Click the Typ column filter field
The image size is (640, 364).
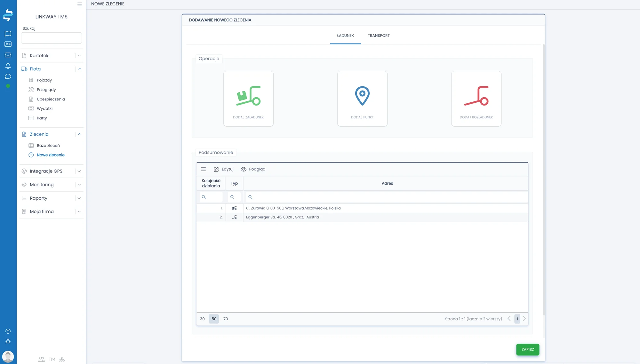[234, 197]
